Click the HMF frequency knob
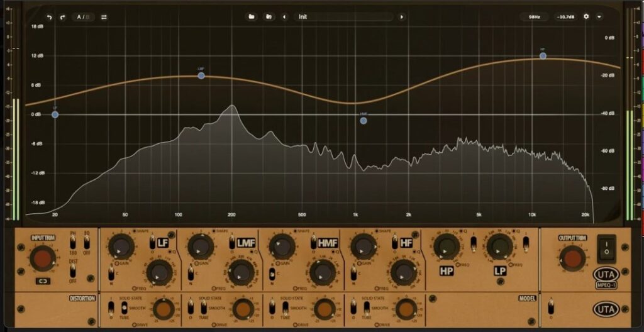 coord(323,272)
